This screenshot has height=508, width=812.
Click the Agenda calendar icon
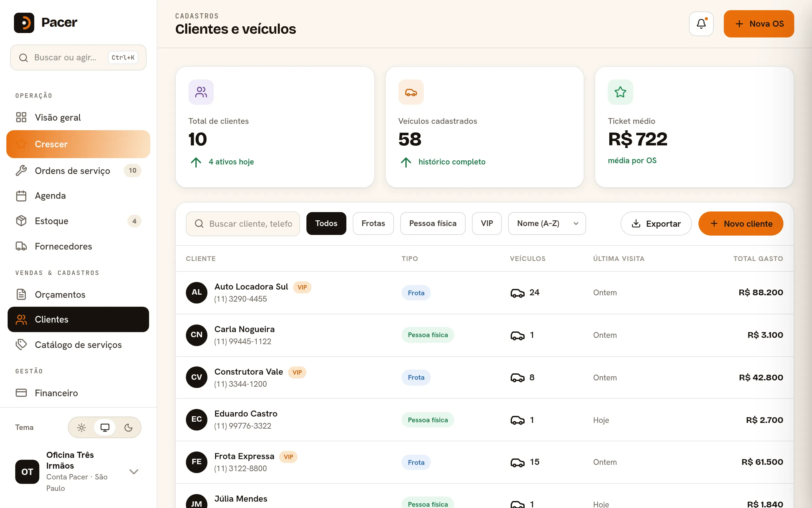pos(21,196)
